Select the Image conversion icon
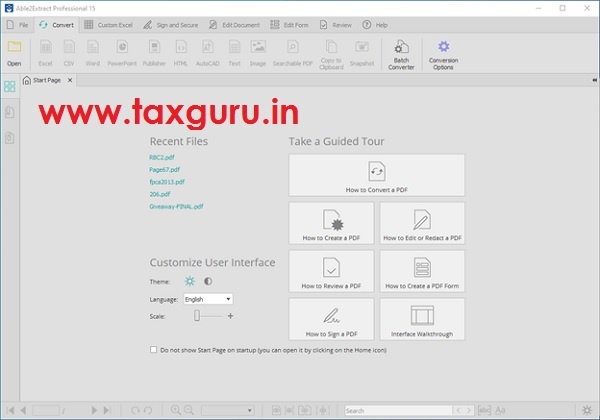This screenshot has width=600, height=420. (x=258, y=54)
